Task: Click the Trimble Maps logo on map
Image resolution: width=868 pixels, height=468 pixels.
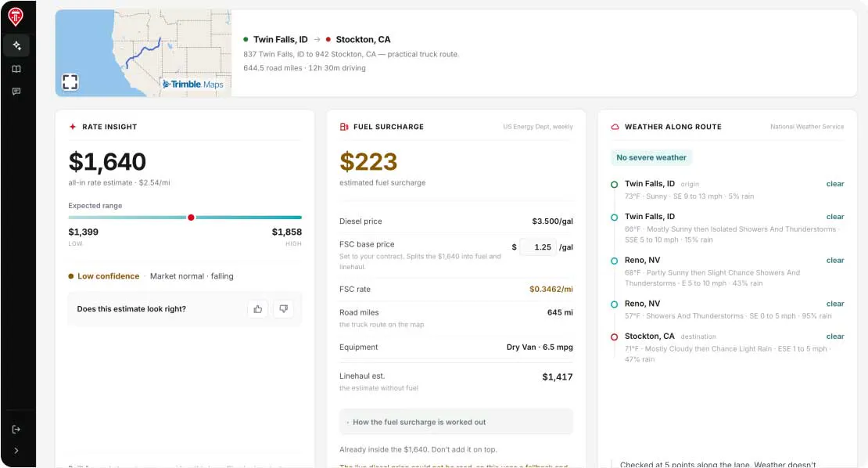Action: [x=192, y=85]
